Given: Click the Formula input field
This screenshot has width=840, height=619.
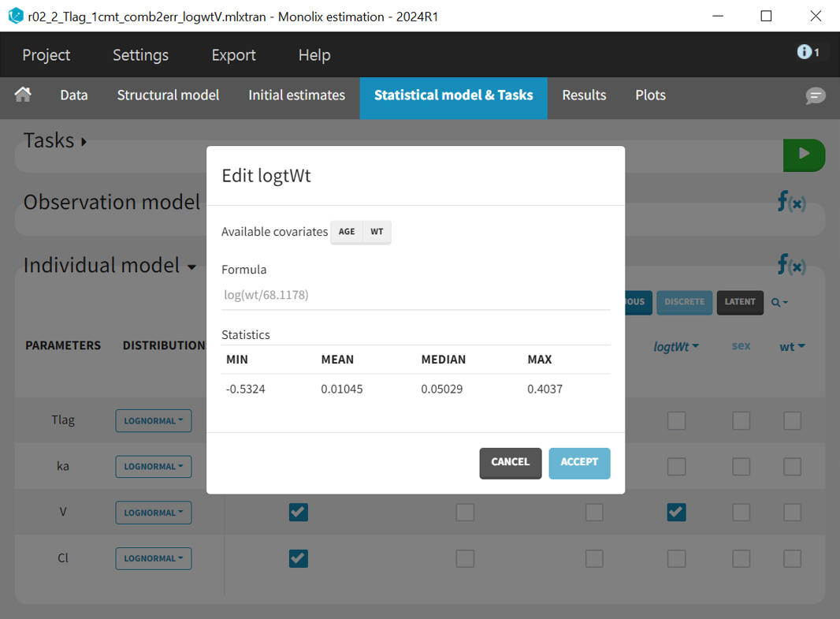Looking at the screenshot, I should pyautogui.click(x=415, y=295).
